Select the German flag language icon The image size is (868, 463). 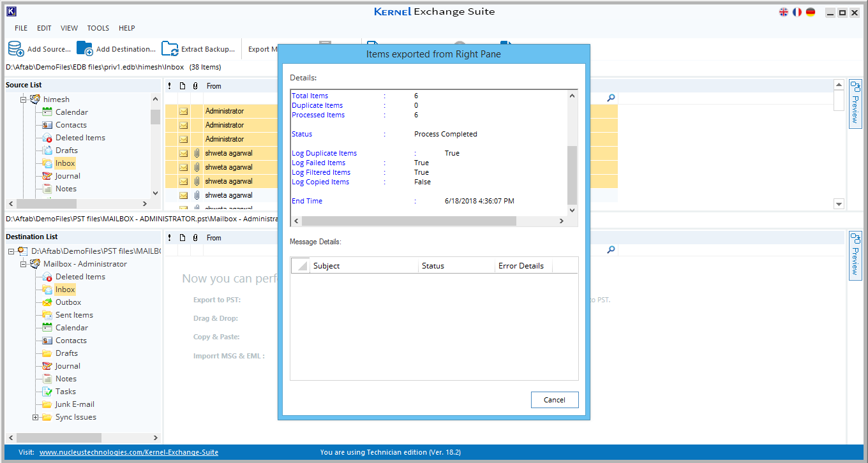811,12
